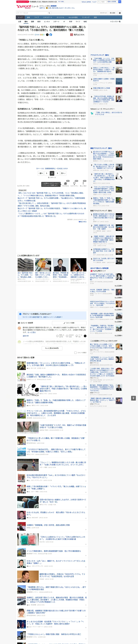Screen dimensions: 138x644
Task: Click the ヘルプ link at top
Action: click(x=94, y=2)
